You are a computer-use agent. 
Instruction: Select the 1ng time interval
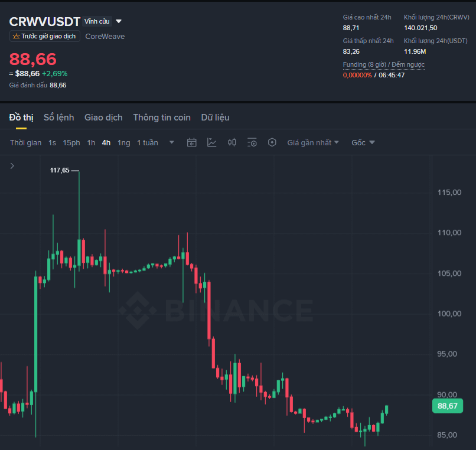124,143
